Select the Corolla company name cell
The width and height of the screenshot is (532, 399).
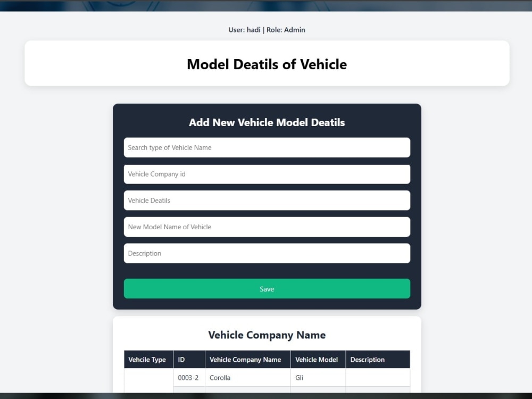248,378
